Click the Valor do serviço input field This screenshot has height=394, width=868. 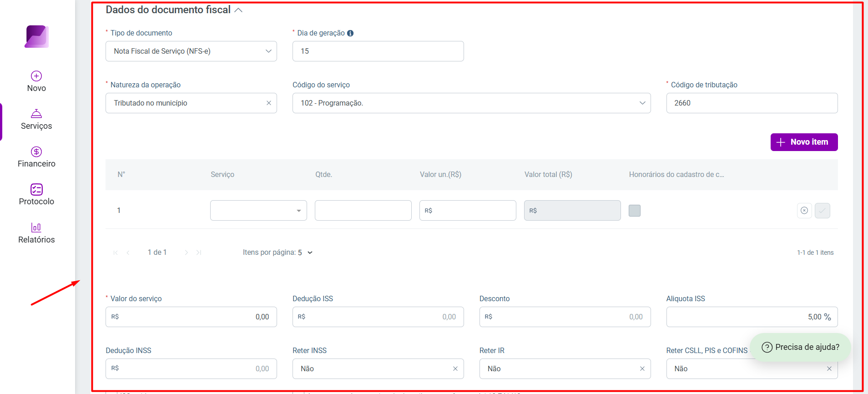tap(191, 317)
